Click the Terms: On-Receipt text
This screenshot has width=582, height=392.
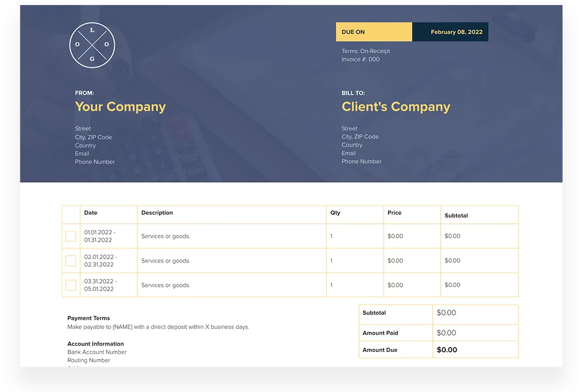click(x=365, y=51)
